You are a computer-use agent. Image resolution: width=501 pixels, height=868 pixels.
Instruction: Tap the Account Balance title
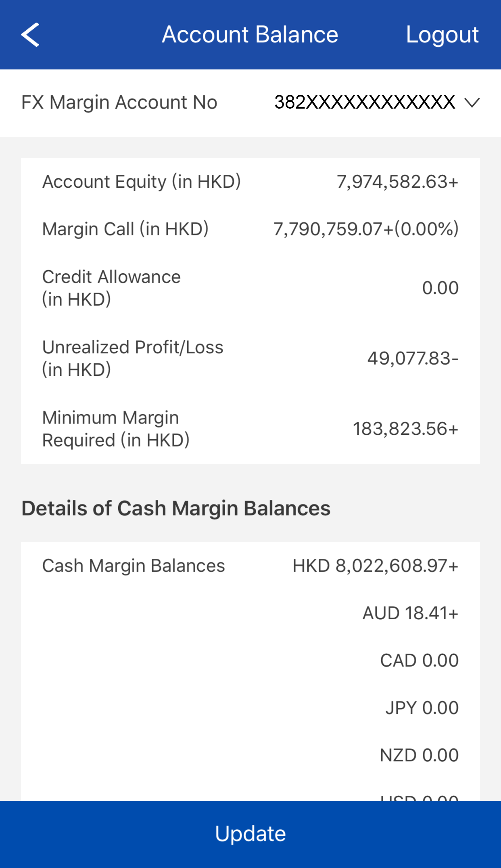coord(250,35)
